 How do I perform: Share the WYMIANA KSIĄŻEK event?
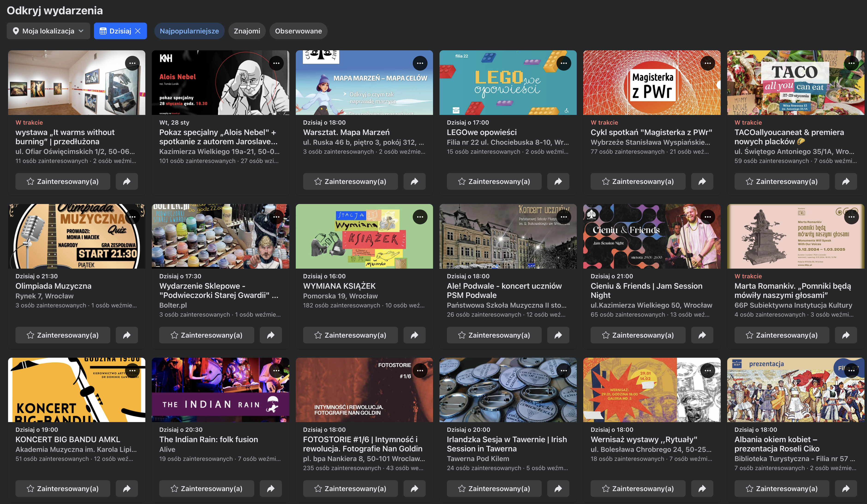point(414,335)
